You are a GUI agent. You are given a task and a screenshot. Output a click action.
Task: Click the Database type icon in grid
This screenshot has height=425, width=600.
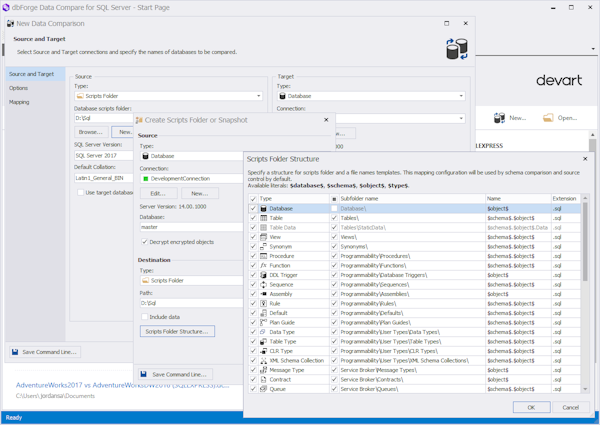[x=263, y=208]
